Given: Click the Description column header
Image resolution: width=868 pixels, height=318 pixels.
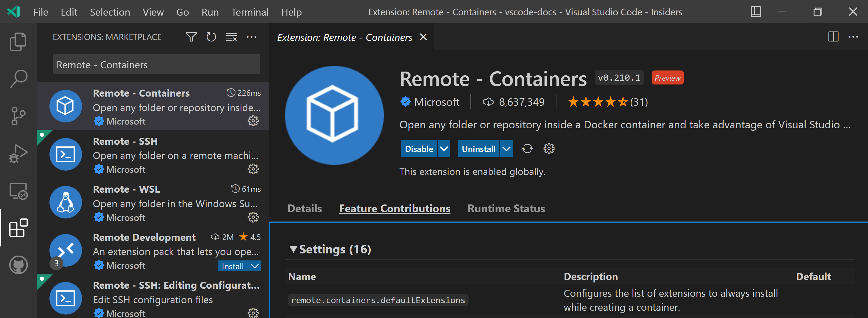Looking at the screenshot, I should pos(591,277).
